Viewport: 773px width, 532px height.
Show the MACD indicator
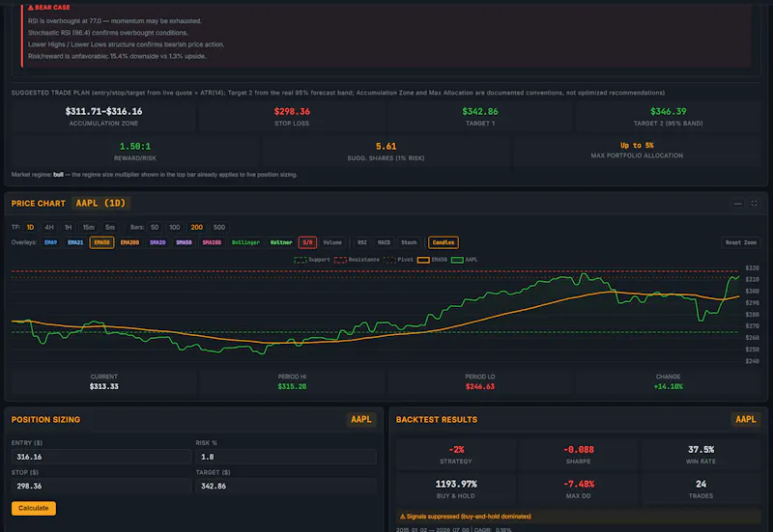click(x=384, y=242)
